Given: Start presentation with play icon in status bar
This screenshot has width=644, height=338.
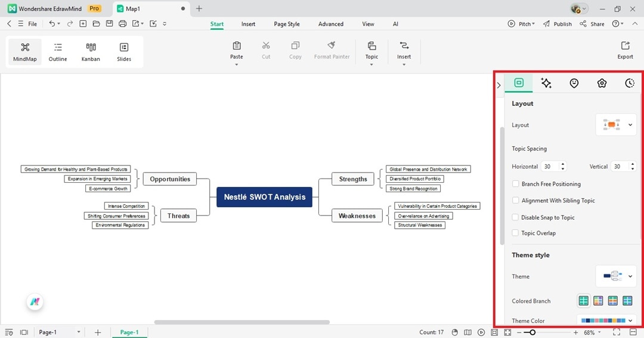Looking at the screenshot, I should [481, 332].
